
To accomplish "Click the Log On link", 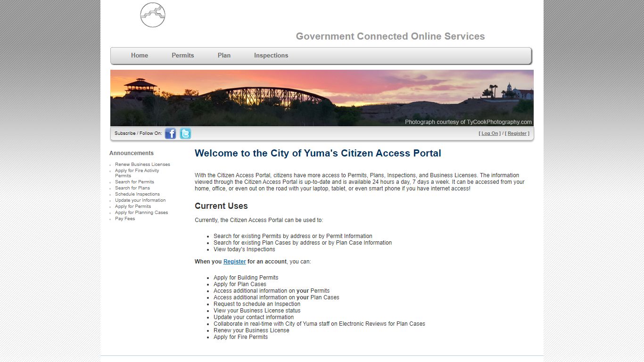I will 490,133.
